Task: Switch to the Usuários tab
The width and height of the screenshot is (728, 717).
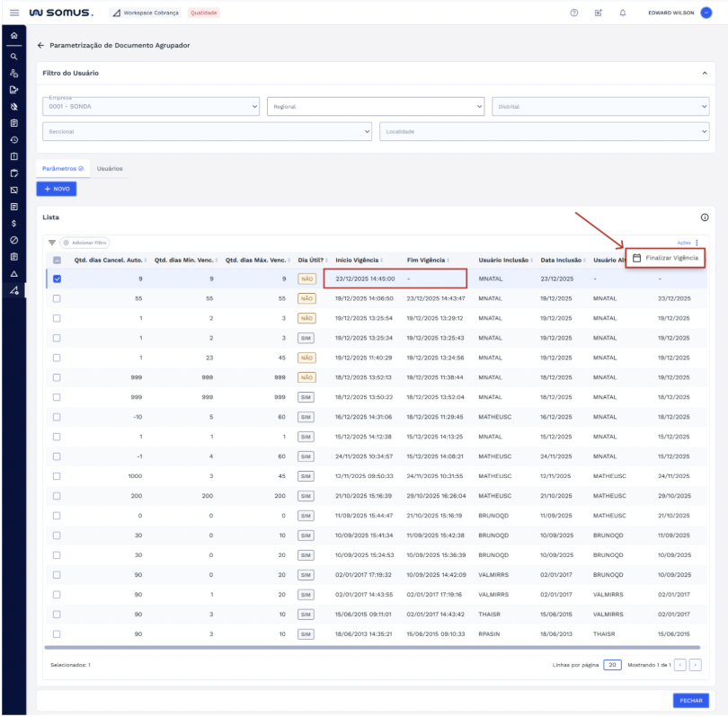Action: coord(110,169)
